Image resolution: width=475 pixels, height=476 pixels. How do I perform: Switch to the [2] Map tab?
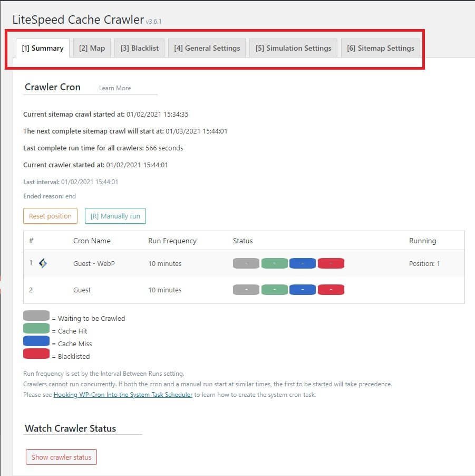[92, 48]
